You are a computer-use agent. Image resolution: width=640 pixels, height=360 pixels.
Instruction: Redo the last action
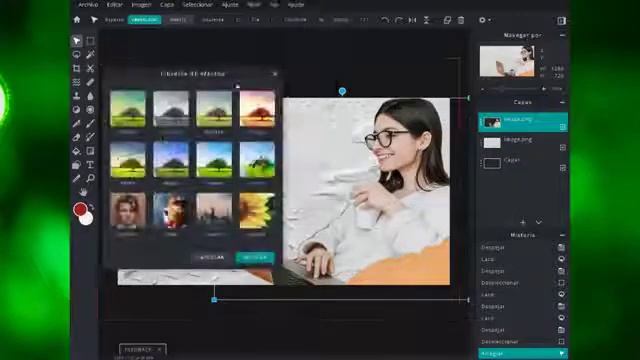[398, 20]
